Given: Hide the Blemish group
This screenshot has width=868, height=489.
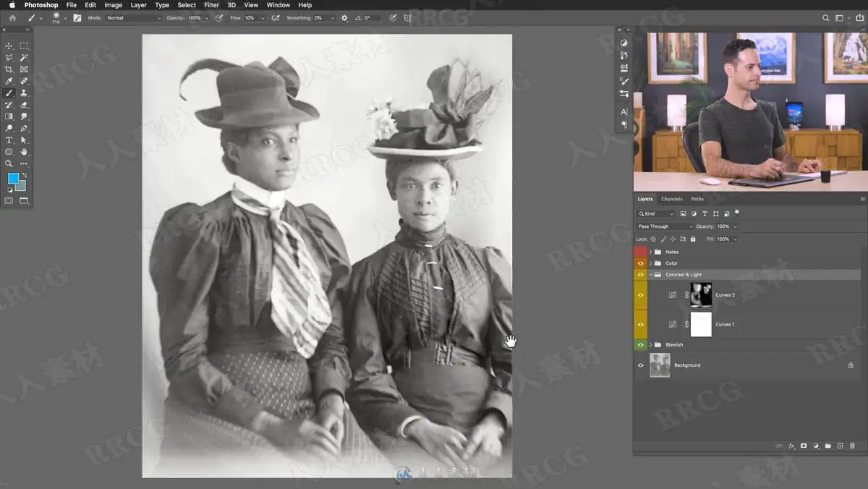Looking at the screenshot, I should coord(640,345).
